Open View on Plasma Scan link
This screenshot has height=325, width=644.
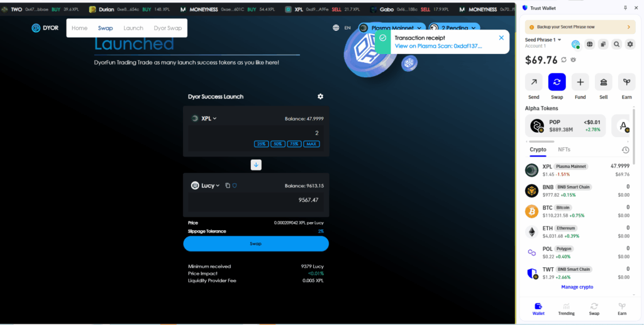(x=438, y=46)
